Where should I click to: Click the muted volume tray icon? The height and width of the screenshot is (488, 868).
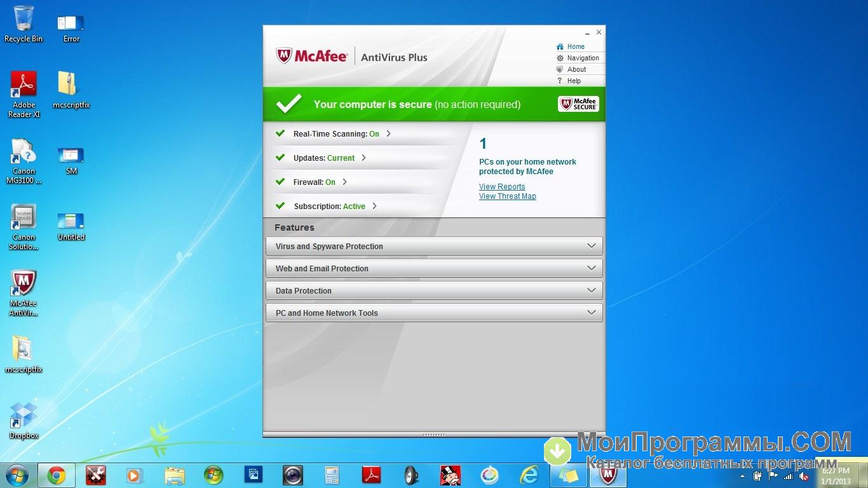coord(804,476)
